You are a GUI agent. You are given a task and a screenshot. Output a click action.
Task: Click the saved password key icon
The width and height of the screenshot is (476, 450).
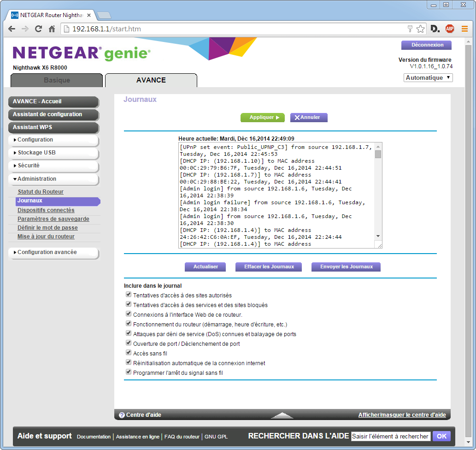coord(410,29)
